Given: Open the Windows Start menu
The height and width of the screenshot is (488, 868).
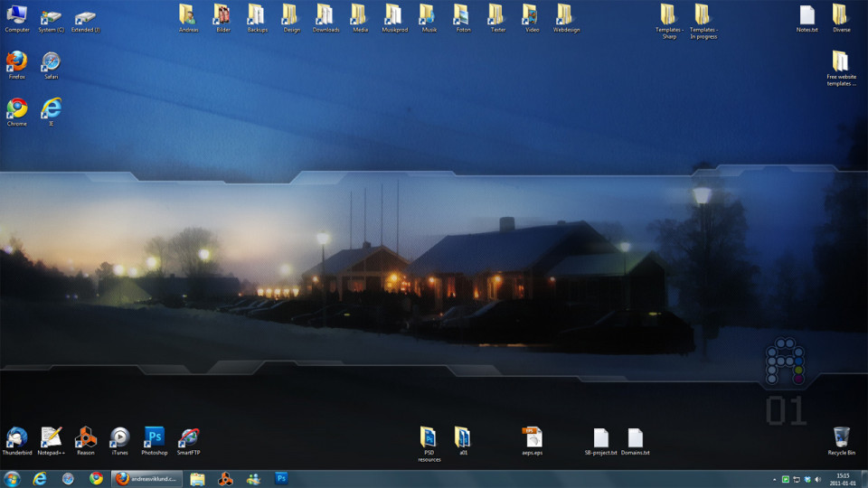Looking at the screenshot, I should 12,479.
